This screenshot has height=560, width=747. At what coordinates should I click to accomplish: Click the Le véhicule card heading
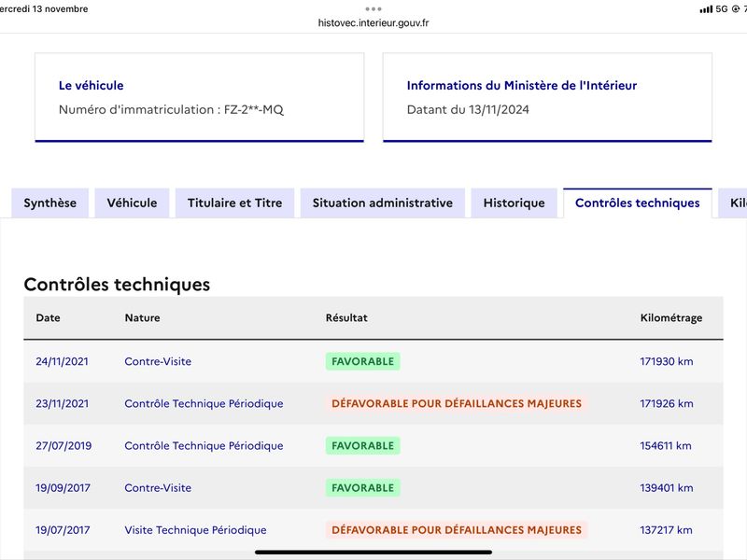pos(91,85)
